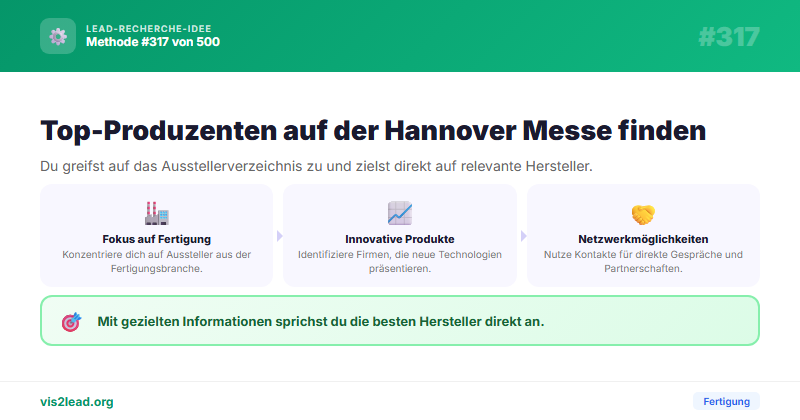Image resolution: width=800 pixels, height=420 pixels.
Task: Select the Fertigung tag
Action: point(727,402)
